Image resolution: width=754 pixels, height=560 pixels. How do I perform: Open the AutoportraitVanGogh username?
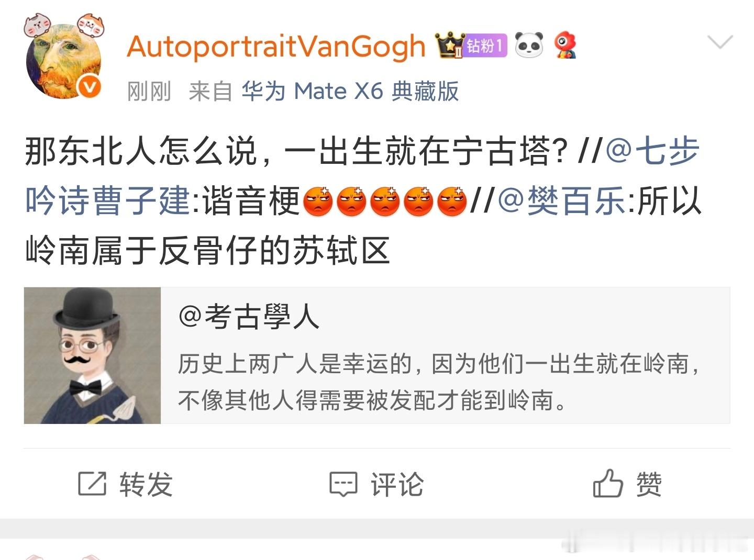276,47
